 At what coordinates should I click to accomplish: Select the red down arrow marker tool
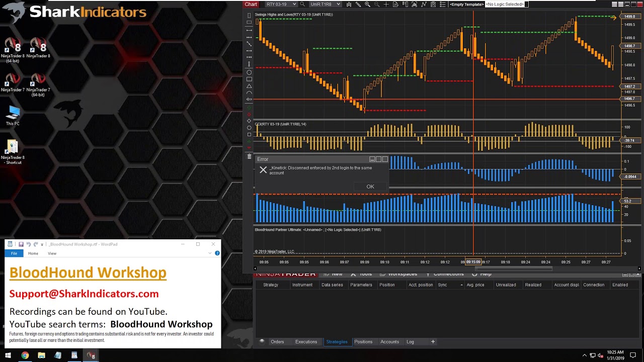[x=249, y=114]
